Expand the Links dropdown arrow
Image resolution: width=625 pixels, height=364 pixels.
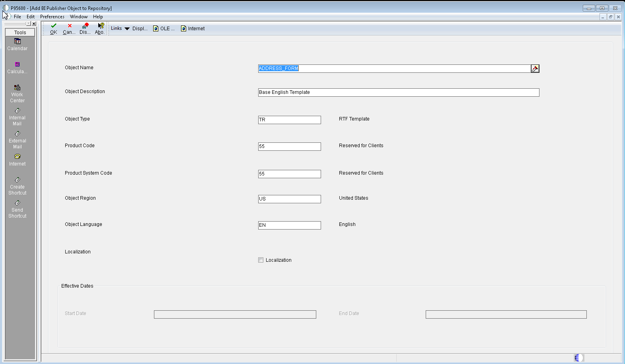[x=127, y=29]
